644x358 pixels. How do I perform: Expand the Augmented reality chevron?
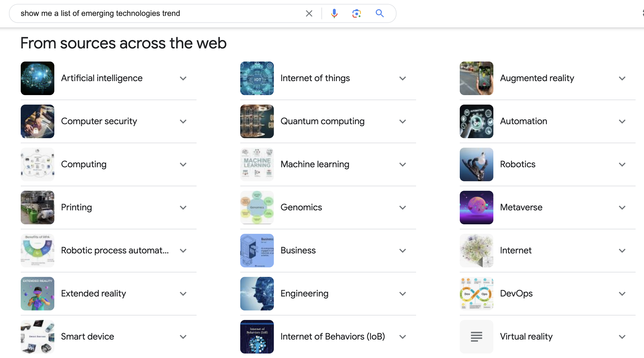click(x=622, y=78)
